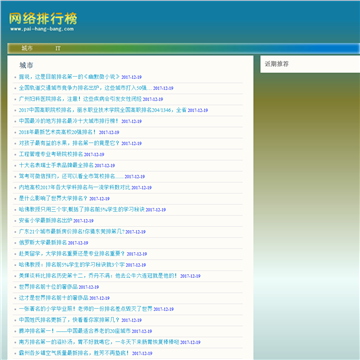Open article mentioning 乔丹不满 and 公牛
The image size is (360, 360).
(99, 276)
